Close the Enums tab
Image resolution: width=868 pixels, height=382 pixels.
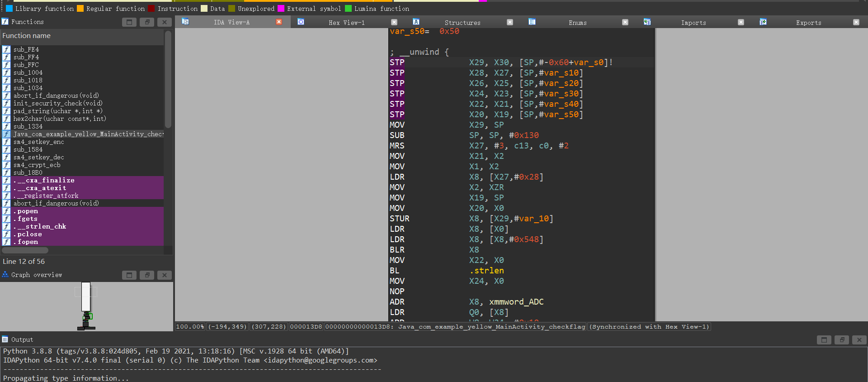click(x=625, y=22)
